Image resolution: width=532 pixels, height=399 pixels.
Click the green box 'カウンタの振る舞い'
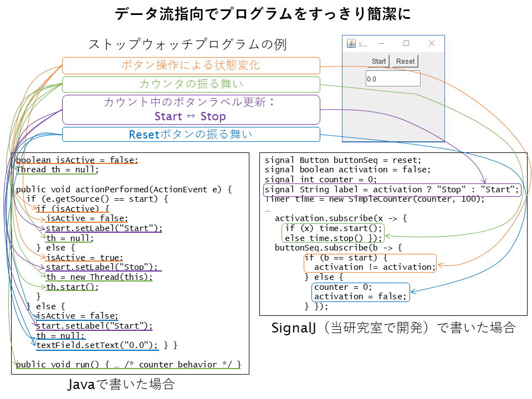pos(191,84)
